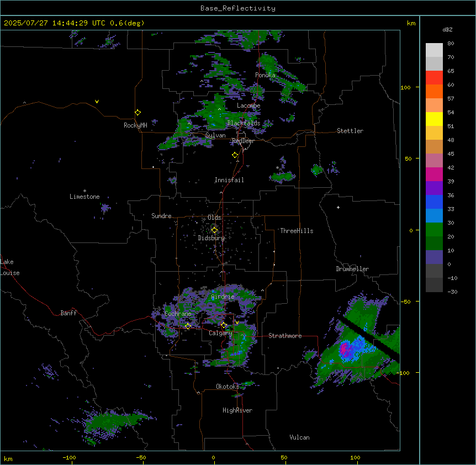Screen dimensions: 476x465
Task: Click the Base_Reflectivity title text
Action: [238, 8]
